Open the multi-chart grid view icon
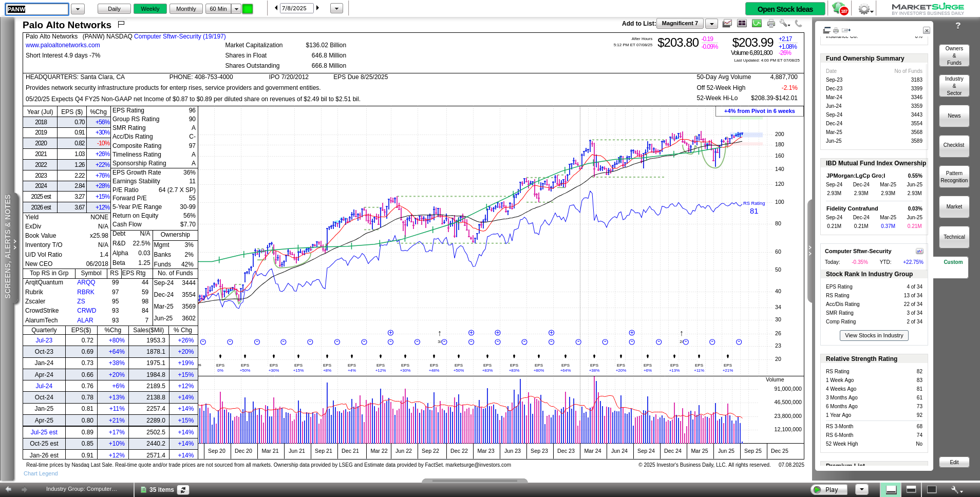 (x=742, y=23)
